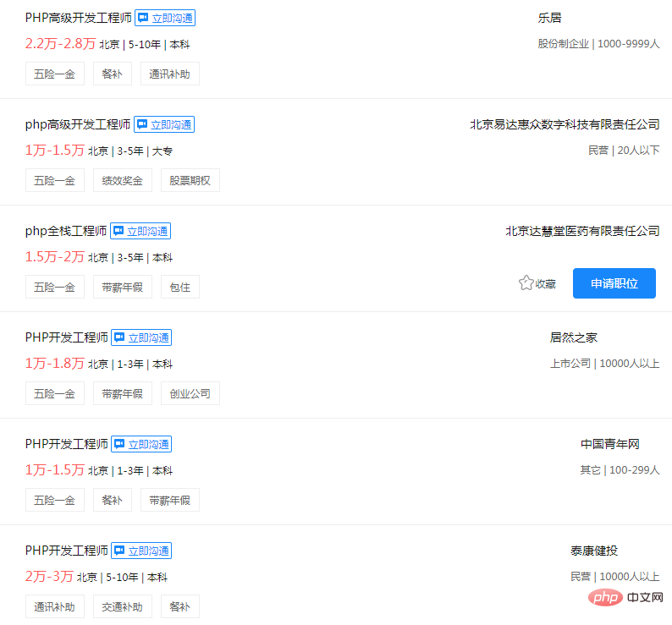Click 民营 | 20人以下 text

coord(624,151)
